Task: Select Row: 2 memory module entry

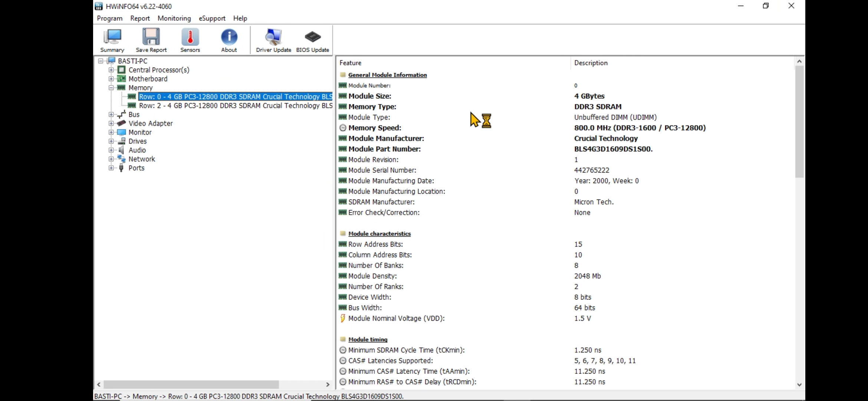Action: pyautogui.click(x=235, y=105)
